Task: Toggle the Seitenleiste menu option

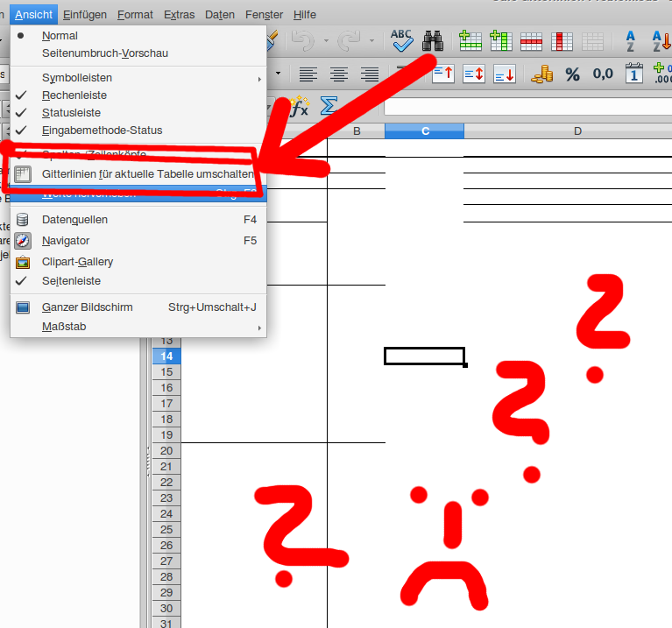Action: click(71, 281)
